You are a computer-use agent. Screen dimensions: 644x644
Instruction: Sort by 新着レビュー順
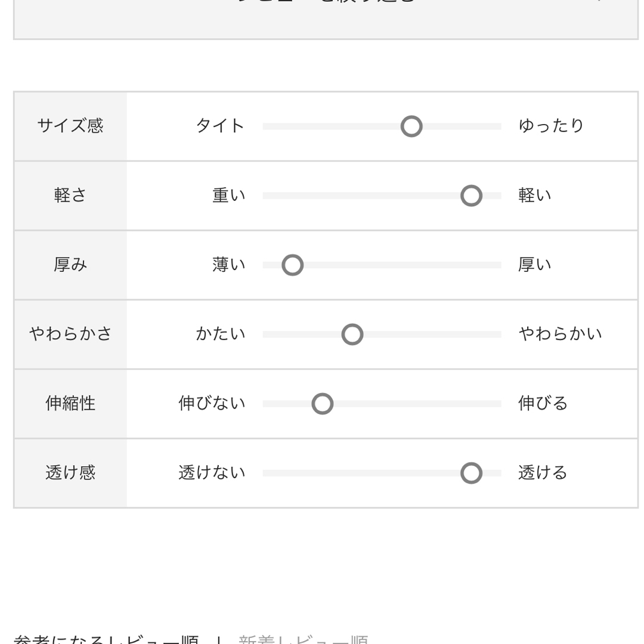point(303,639)
